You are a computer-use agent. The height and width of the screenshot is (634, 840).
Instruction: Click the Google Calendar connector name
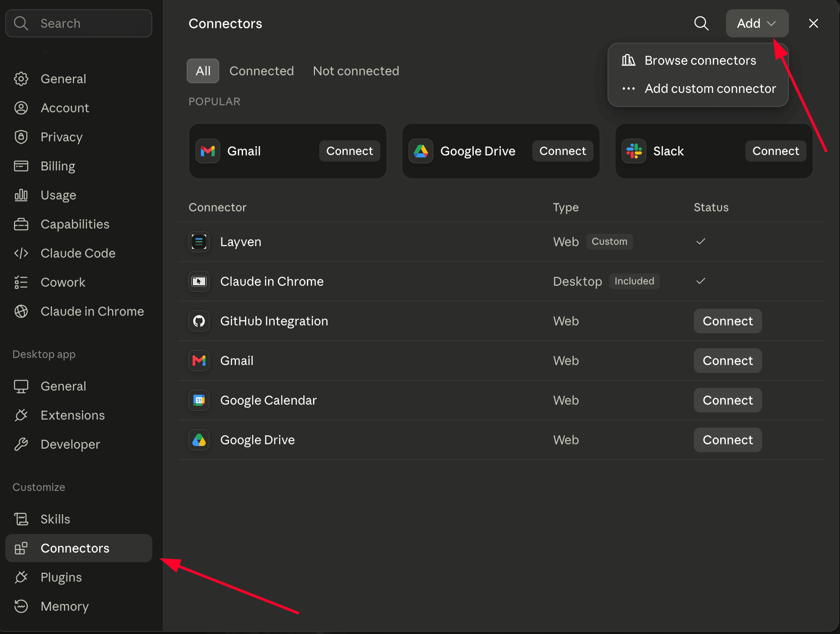(268, 400)
